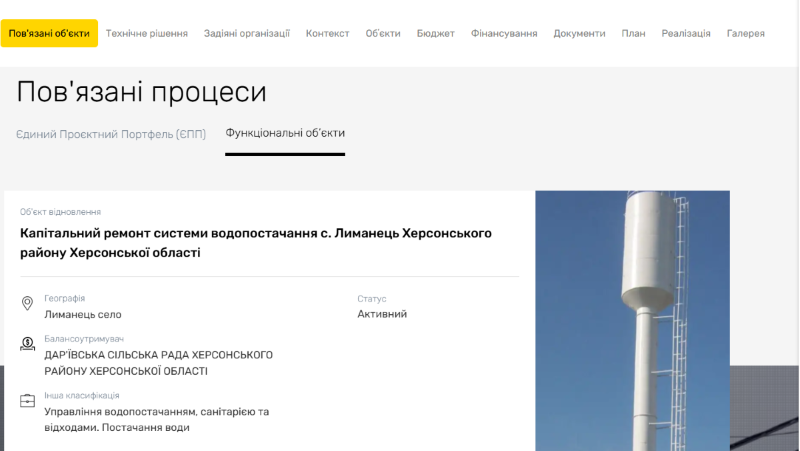Image resolution: width=800 pixels, height=451 pixels.
Task: Navigate to Контекст section
Action: 327,33
